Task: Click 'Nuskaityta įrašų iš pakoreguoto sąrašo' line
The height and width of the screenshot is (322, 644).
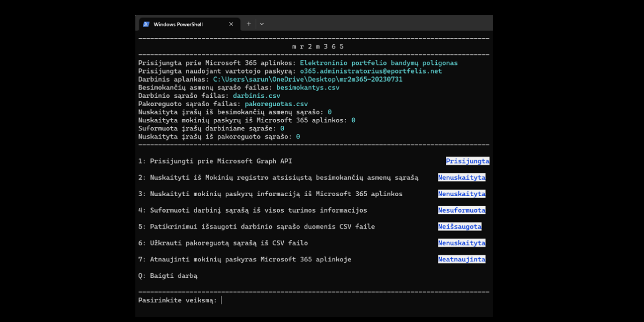Action: (219, 136)
